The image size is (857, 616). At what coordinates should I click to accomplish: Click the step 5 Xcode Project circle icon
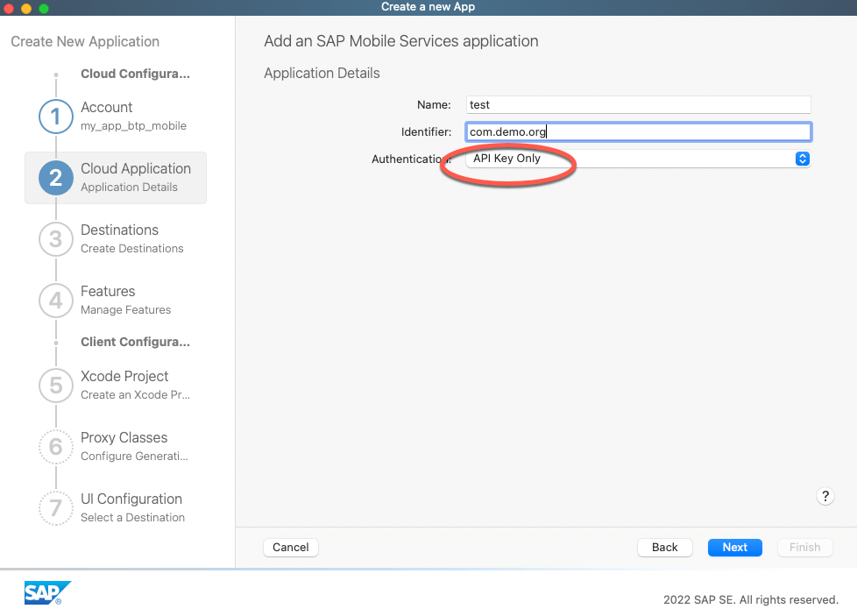pos(56,386)
